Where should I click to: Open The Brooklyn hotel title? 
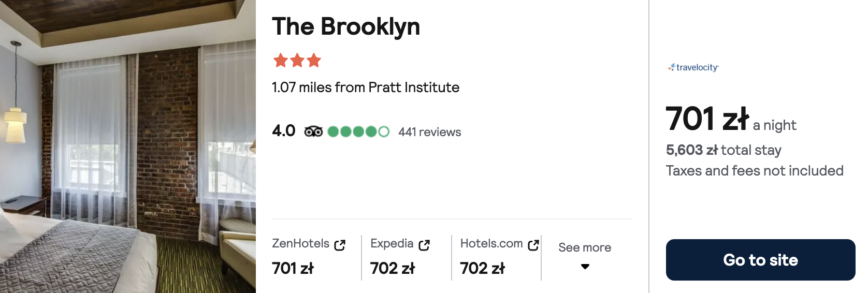click(346, 26)
